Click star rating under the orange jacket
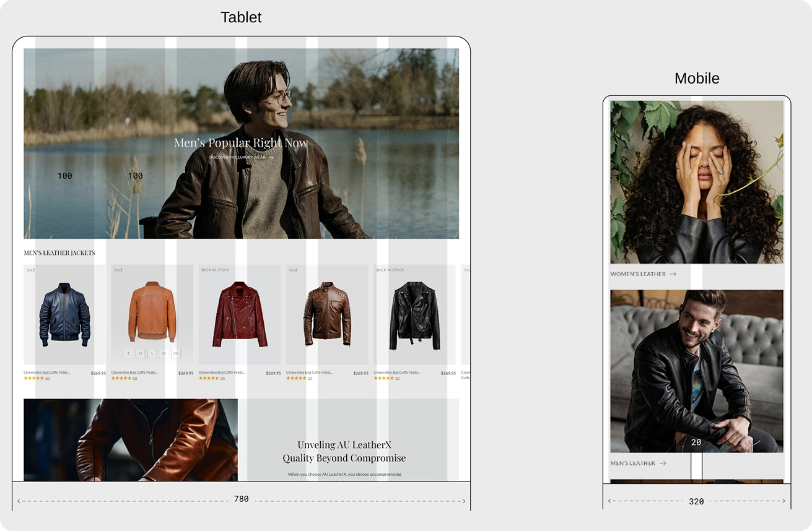The height and width of the screenshot is (531, 812). [121, 378]
